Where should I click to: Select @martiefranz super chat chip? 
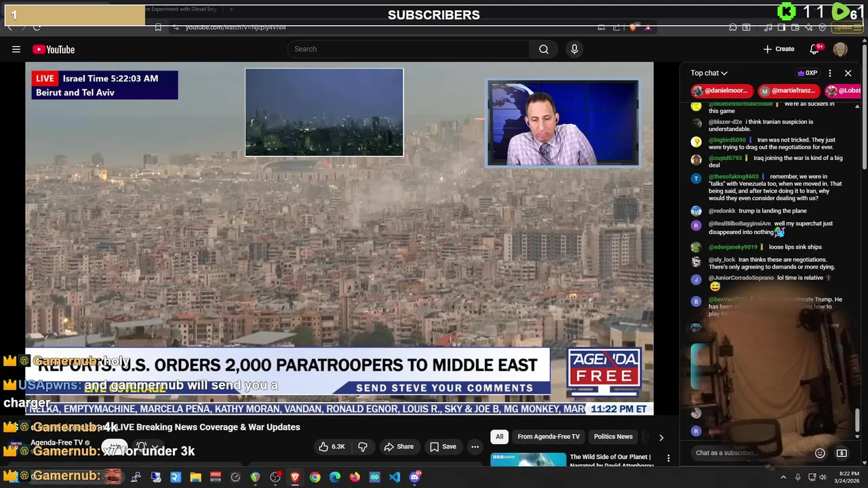click(x=788, y=91)
